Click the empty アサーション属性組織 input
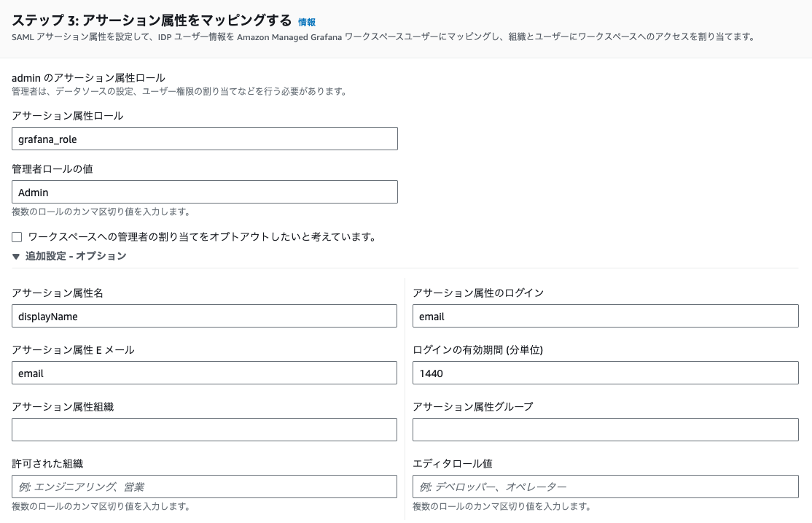The width and height of the screenshot is (812, 523). point(205,430)
